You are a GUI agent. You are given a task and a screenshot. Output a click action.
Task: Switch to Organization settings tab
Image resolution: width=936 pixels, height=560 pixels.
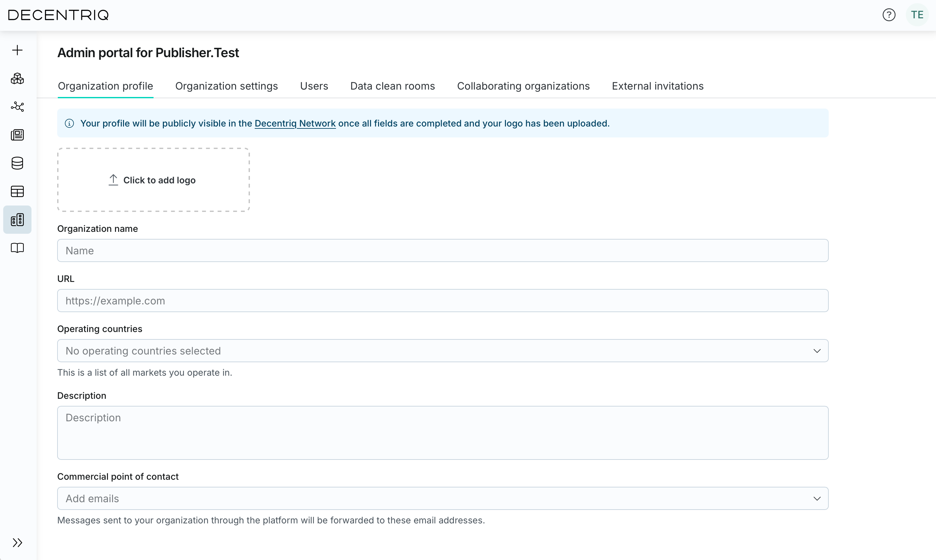coord(226,86)
